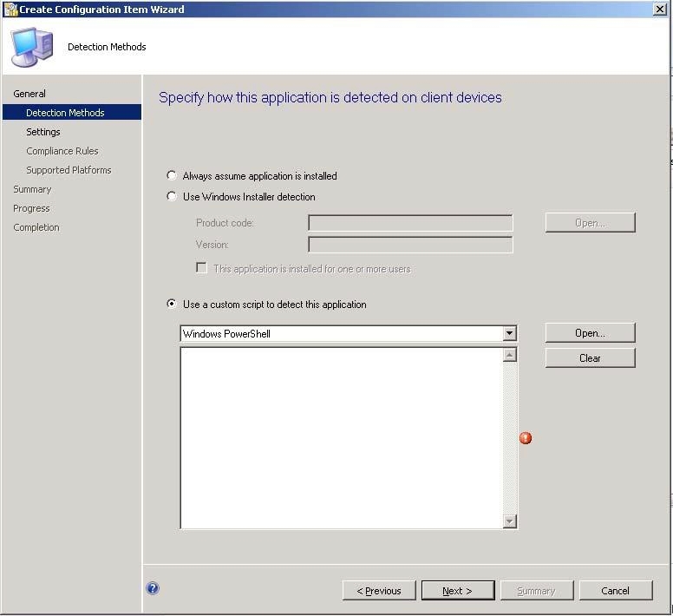Open Summary step in sidebar
Viewport: 673px width, 616px height.
32,189
